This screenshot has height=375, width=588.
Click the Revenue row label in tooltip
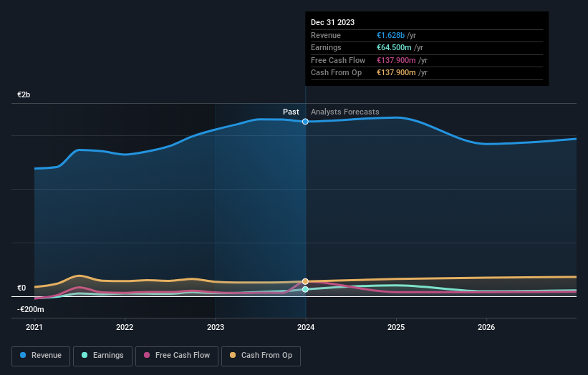click(x=326, y=35)
